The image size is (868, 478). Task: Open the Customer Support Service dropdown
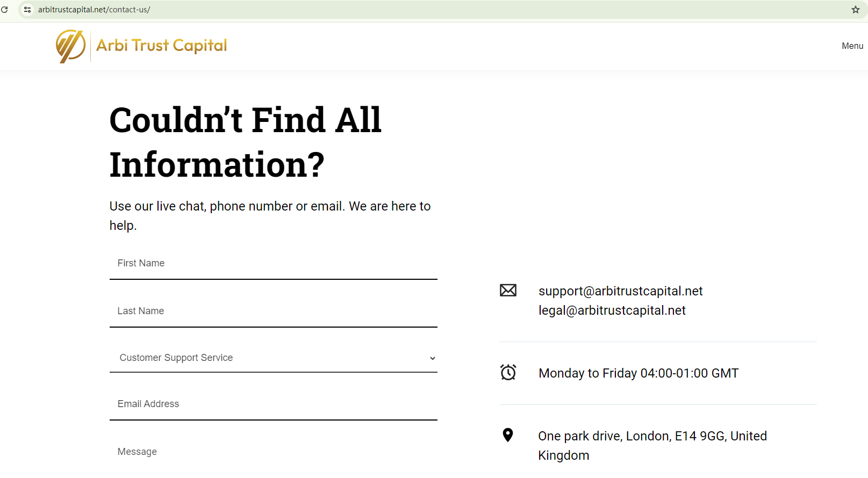pyautogui.click(x=273, y=358)
